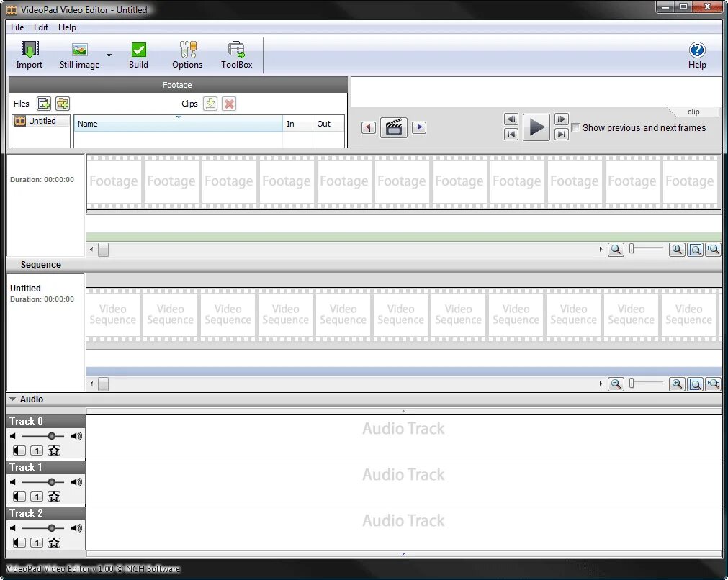Screen dimensions: 728x580
Task: Click the Build toolbar icon
Action: pos(138,49)
